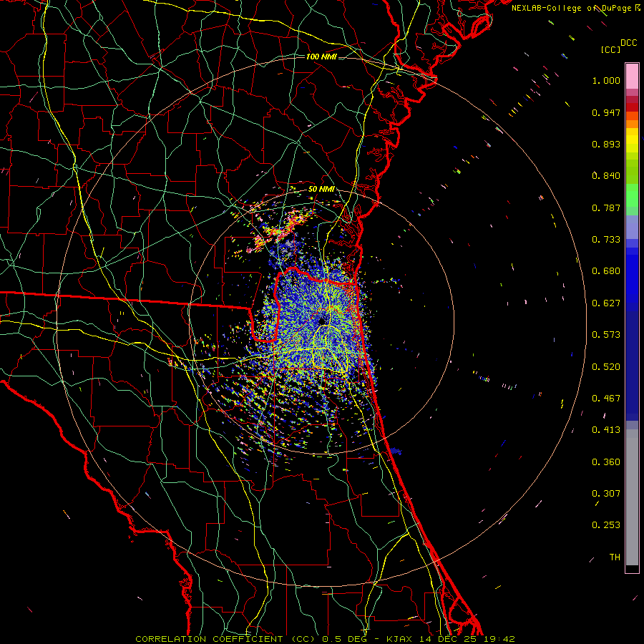Select the 0.840 scale value
Image resolution: width=644 pixels, height=644 pixels.
click(x=606, y=176)
